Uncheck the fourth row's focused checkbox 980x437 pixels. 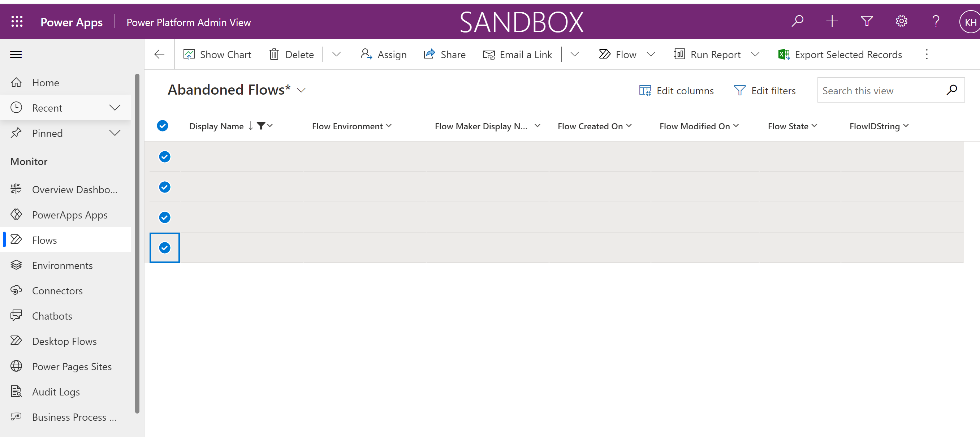[x=165, y=248]
